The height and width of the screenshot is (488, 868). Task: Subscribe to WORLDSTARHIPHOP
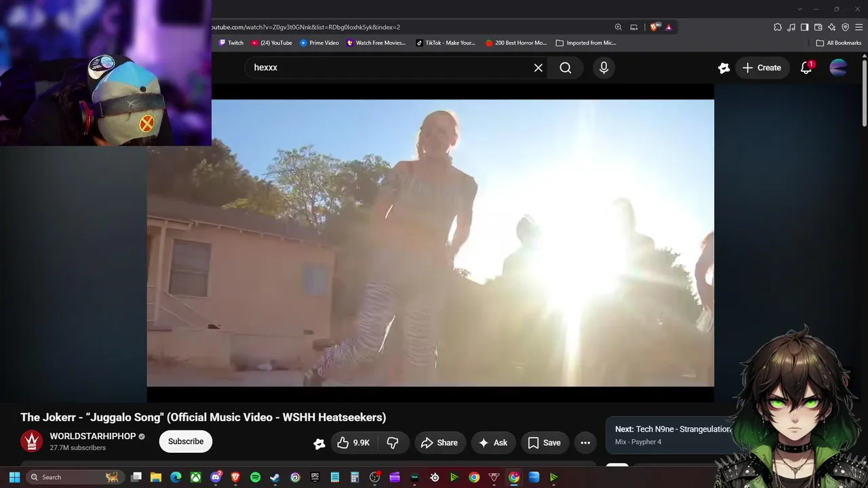coord(186,441)
